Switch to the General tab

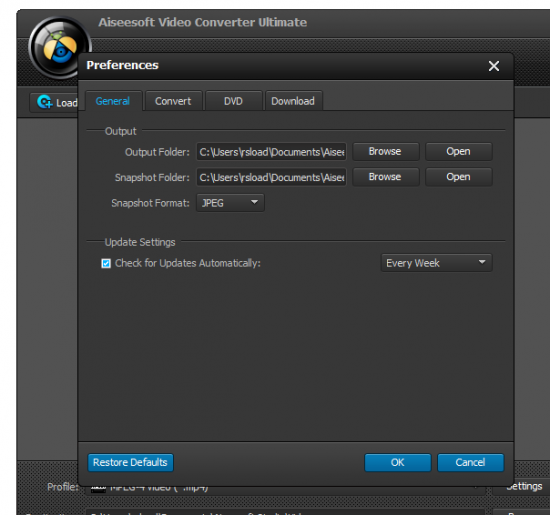coord(113,101)
